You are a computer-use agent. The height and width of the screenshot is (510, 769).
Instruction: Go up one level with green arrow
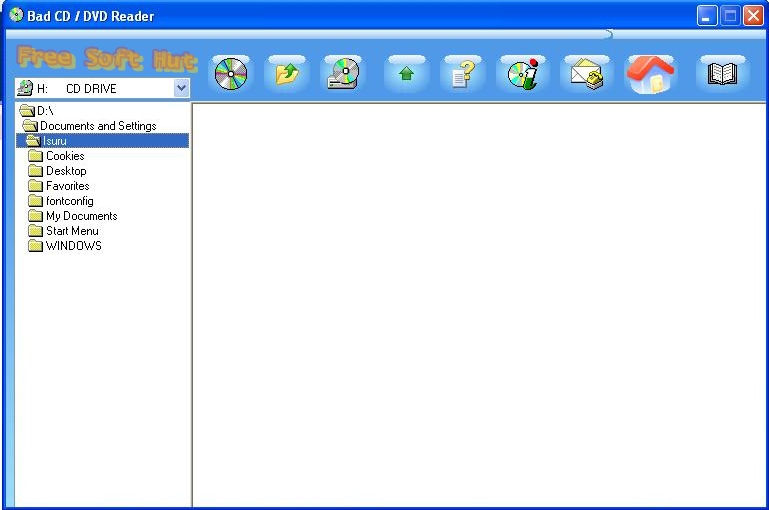[x=406, y=74]
